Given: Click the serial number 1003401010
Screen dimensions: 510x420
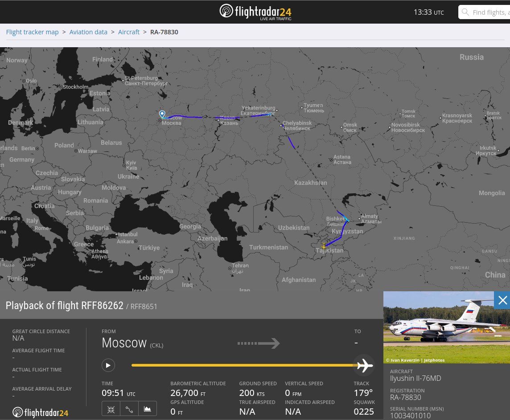Looking at the screenshot, I should tap(410, 416).
